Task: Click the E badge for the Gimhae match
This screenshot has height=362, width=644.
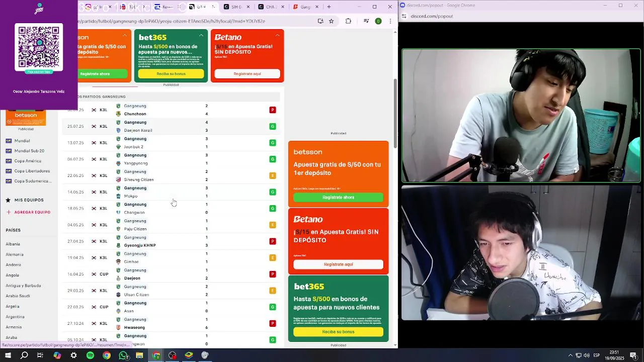Action: point(273,258)
